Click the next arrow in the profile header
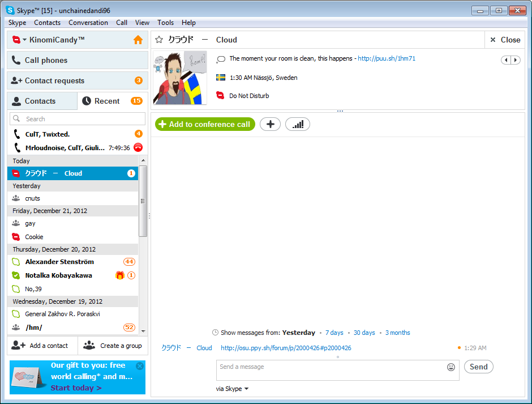The width and height of the screenshot is (532, 404). (516, 60)
